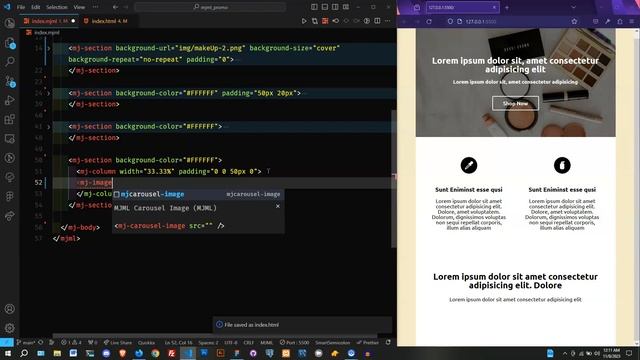Select the mjcarousel-image autocomplete suggestion

[198, 194]
